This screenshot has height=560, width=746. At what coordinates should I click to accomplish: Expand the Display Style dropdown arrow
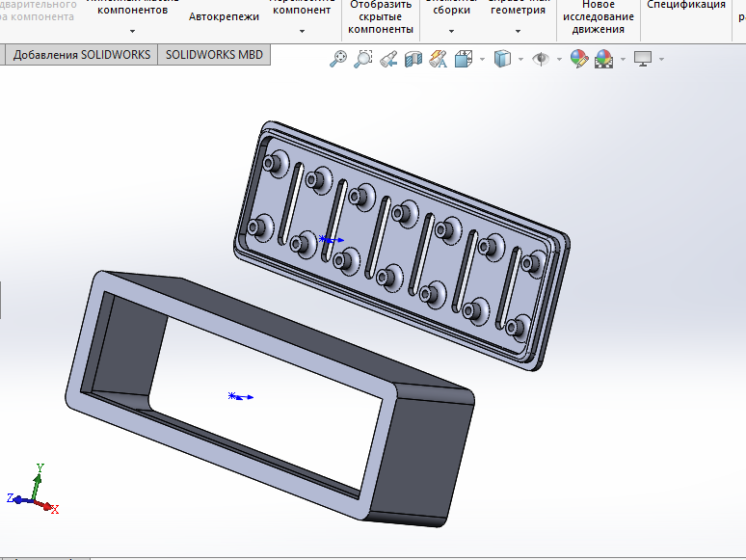pos(520,60)
